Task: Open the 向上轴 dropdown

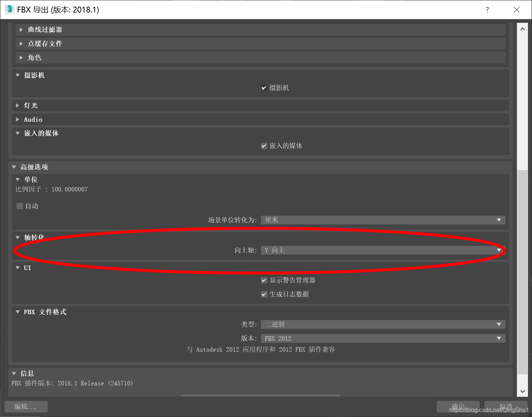Action: 383,250
